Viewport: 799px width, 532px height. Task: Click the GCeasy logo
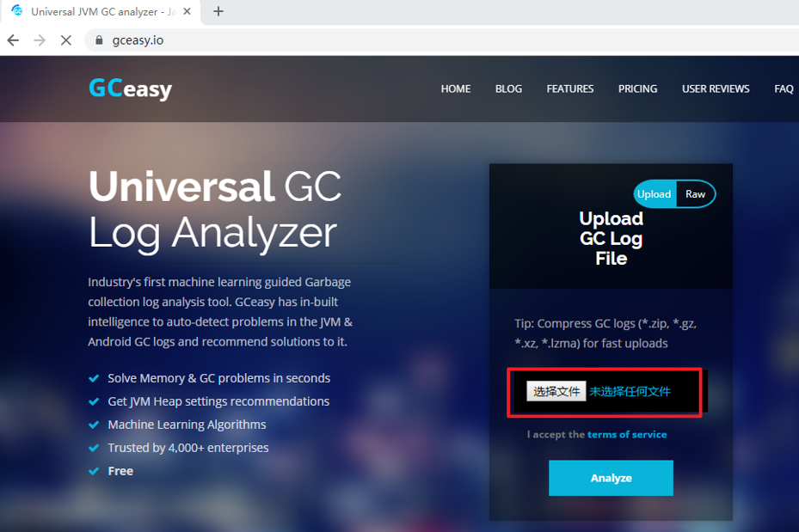[131, 89]
